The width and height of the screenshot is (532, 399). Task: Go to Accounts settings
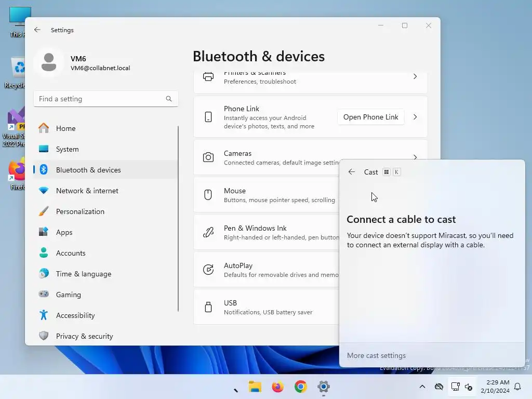tap(105, 253)
